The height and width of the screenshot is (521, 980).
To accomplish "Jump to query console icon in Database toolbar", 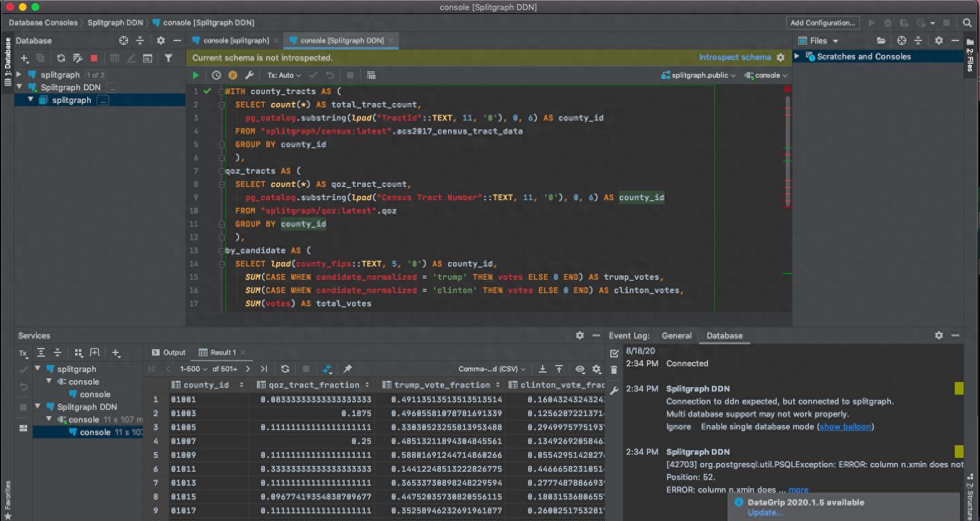I will pyautogui.click(x=147, y=58).
